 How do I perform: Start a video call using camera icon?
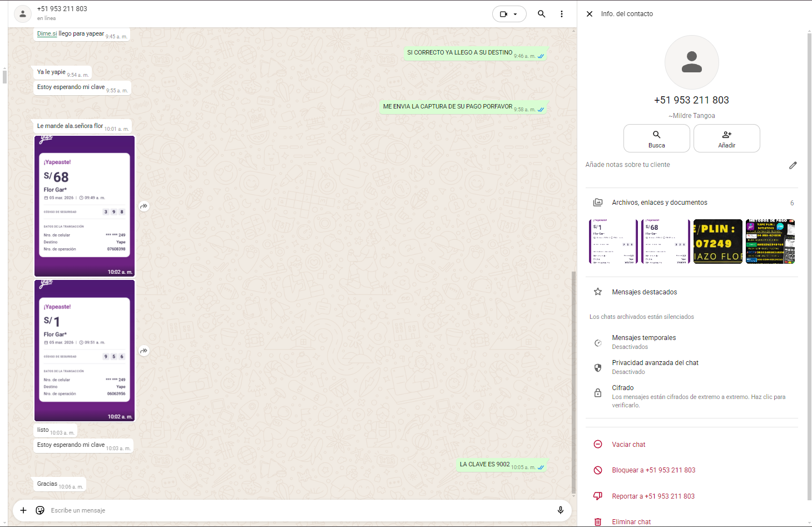click(x=504, y=14)
